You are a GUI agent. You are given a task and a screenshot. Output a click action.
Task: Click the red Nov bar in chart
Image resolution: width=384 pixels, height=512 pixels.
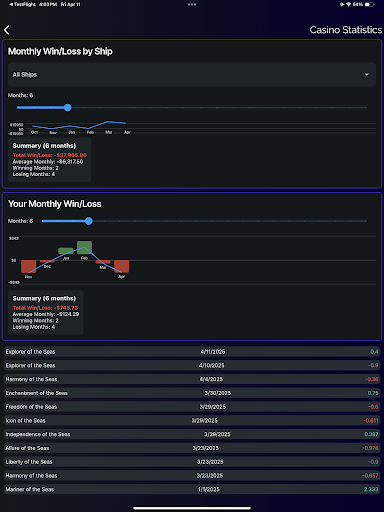(x=28, y=266)
